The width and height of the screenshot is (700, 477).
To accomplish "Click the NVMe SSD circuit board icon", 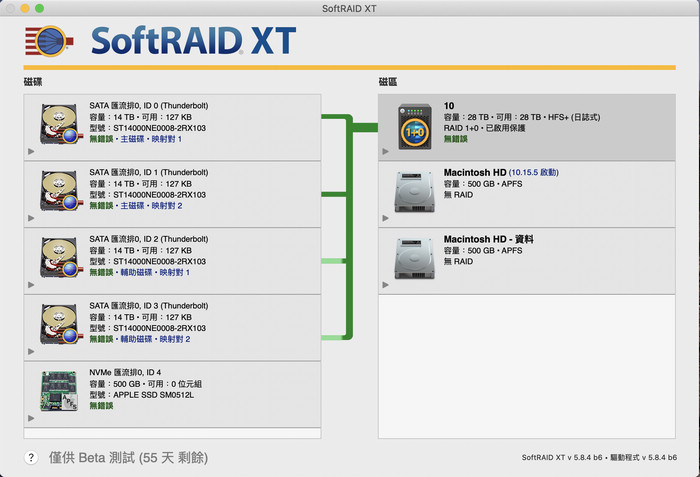I will [x=59, y=391].
